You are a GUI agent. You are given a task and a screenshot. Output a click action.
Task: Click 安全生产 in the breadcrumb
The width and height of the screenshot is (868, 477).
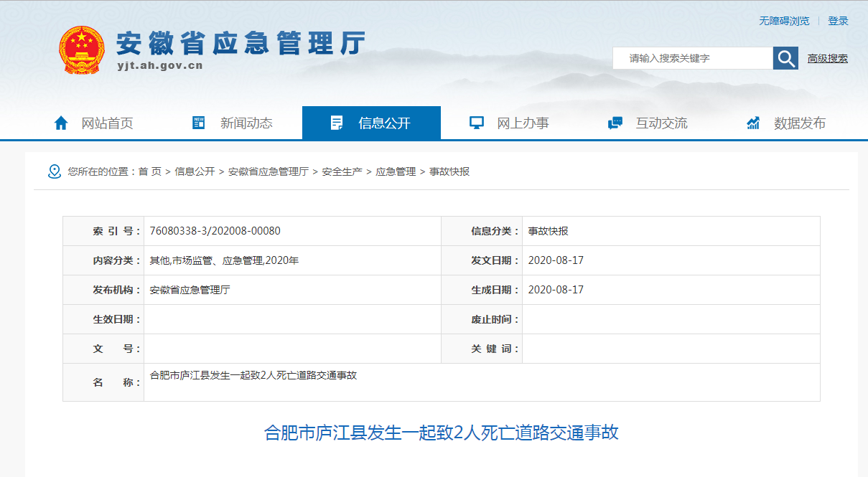(x=342, y=171)
